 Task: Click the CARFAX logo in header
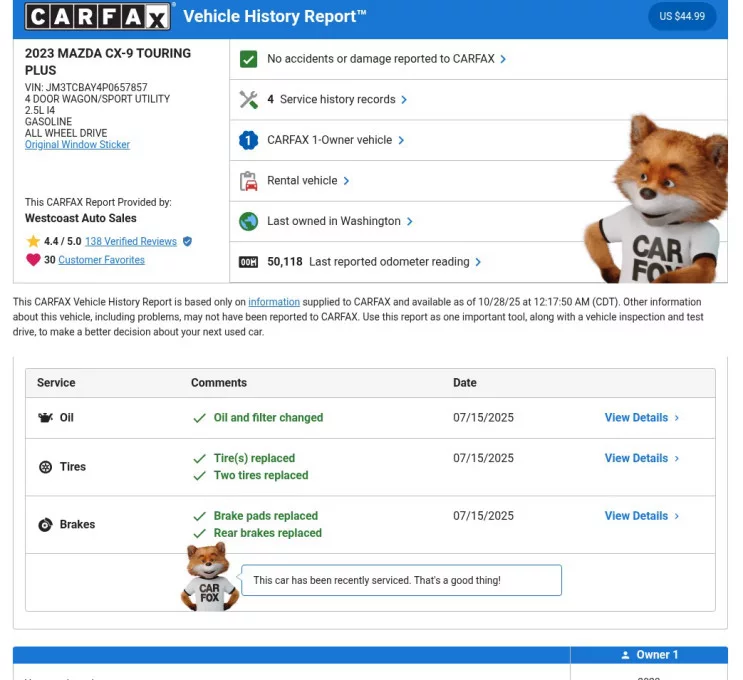coord(98,16)
